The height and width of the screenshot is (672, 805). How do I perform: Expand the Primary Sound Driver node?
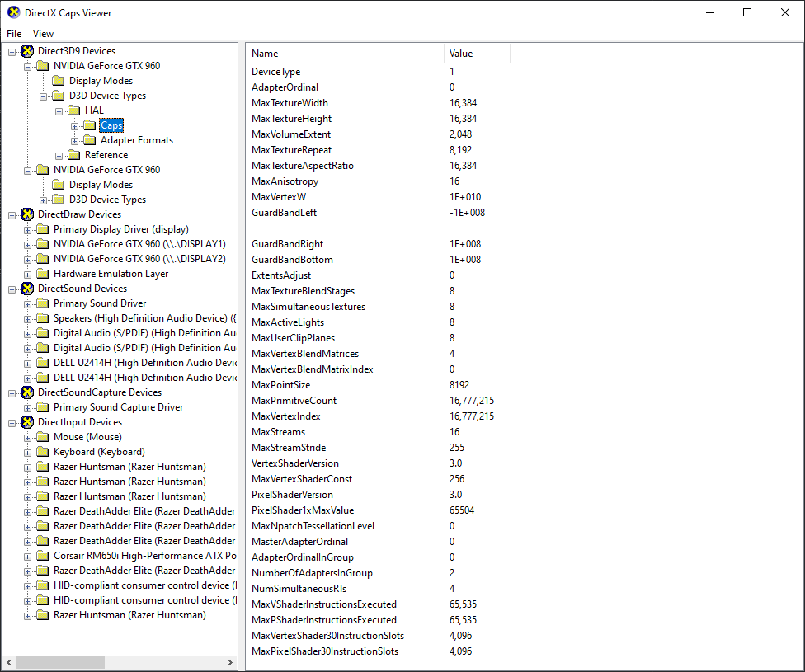click(28, 304)
